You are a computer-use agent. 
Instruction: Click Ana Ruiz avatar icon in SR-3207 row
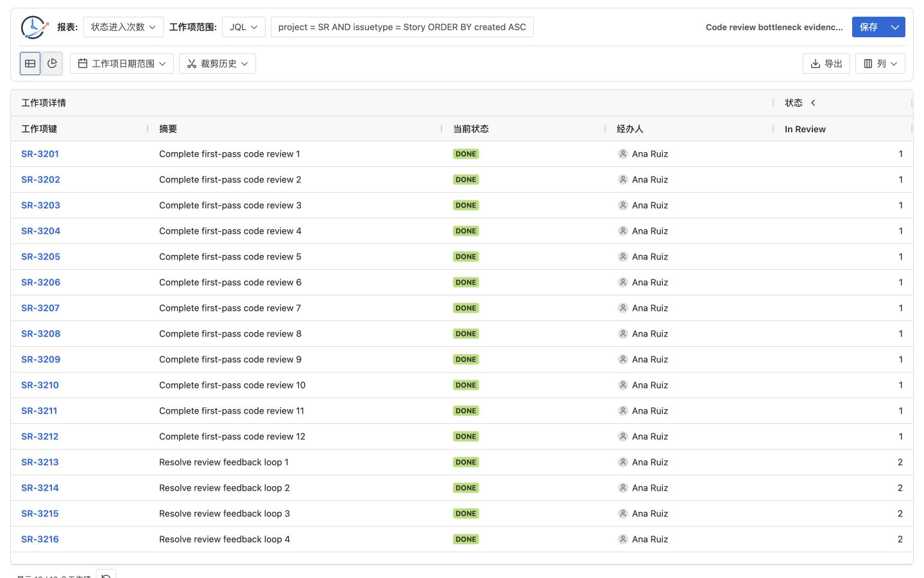[622, 308]
